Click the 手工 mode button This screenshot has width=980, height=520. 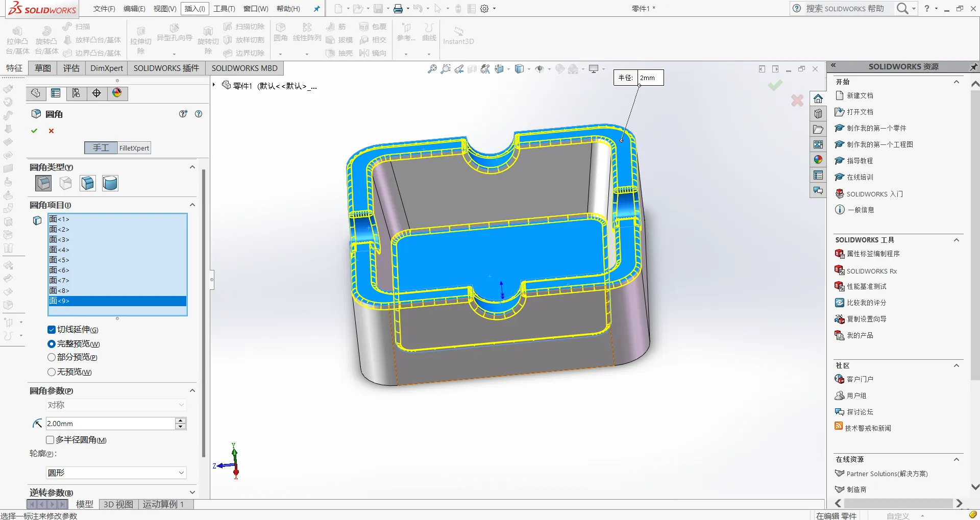click(x=101, y=148)
